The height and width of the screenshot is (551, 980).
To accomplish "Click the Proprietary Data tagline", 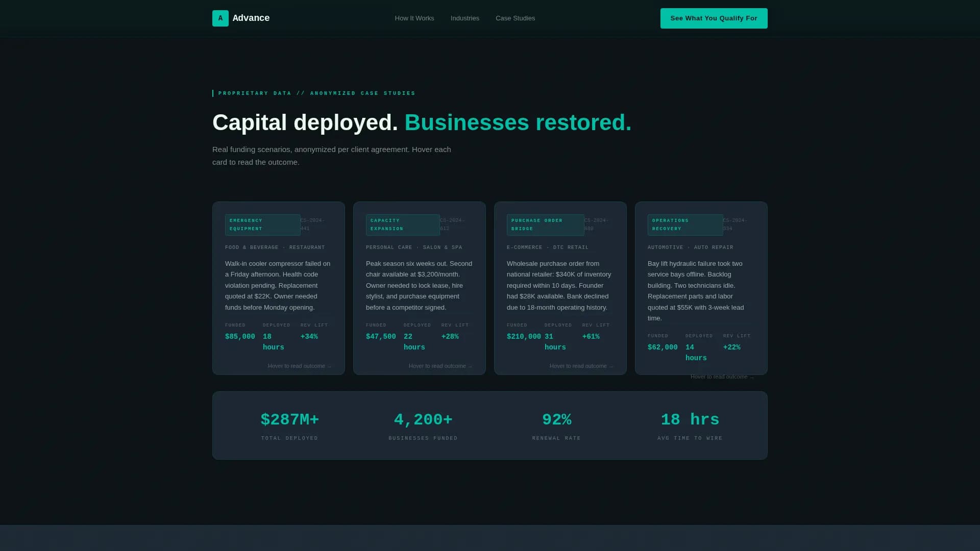I will 316,93.
